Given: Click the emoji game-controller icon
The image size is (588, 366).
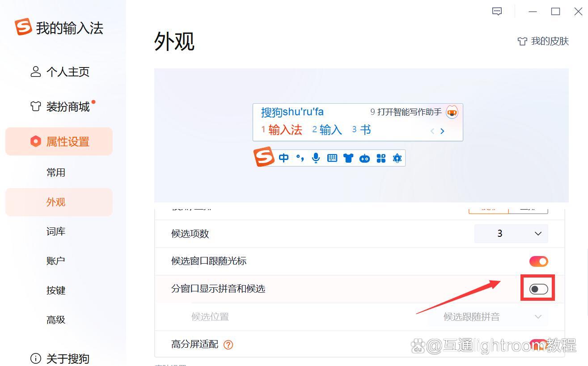Looking at the screenshot, I should pos(364,158).
